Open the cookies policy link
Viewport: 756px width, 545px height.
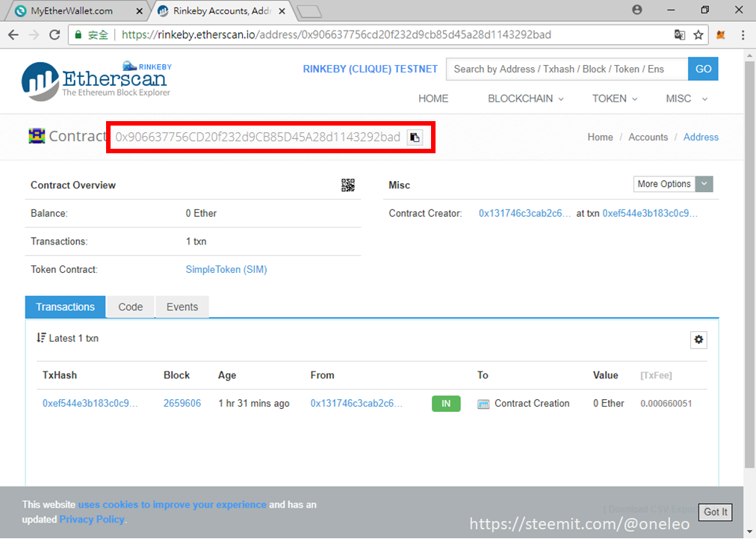(x=172, y=505)
